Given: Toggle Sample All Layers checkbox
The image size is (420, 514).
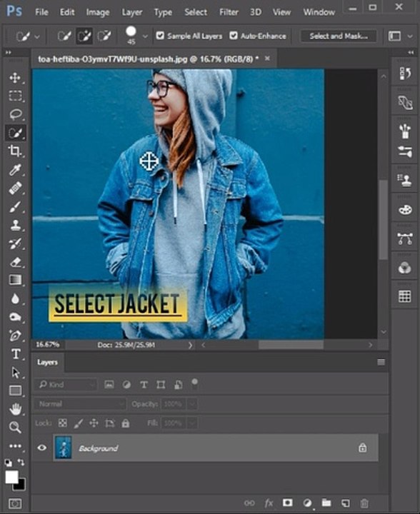Looking at the screenshot, I should [160, 36].
